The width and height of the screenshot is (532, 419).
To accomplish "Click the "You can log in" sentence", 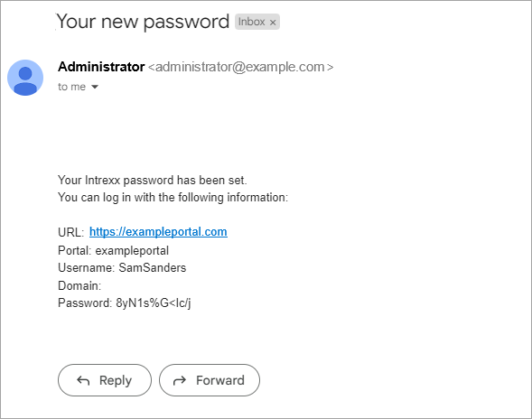I will (x=173, y=198).
